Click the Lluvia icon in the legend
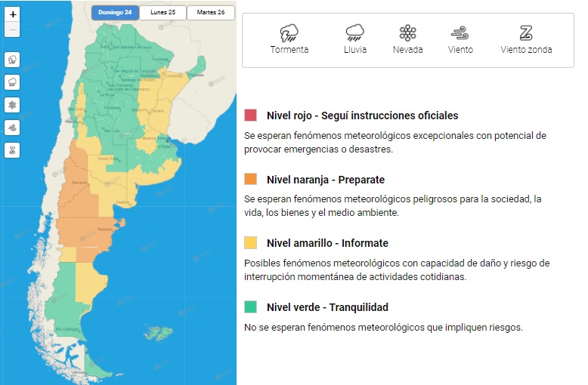The height and width of the screenshot is (385, 588). point(354,33)
